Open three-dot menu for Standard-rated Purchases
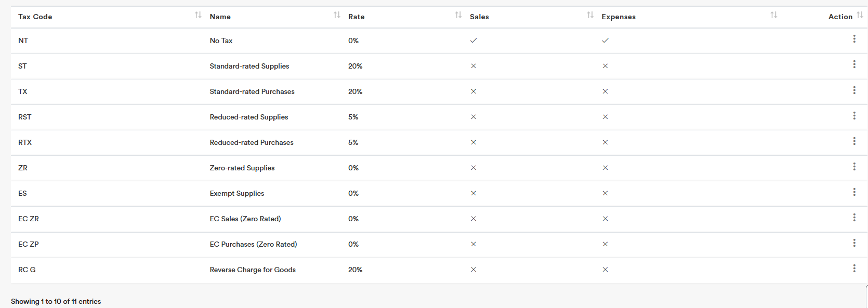Screen dimensions: 868x308 (x=854, y=90)
